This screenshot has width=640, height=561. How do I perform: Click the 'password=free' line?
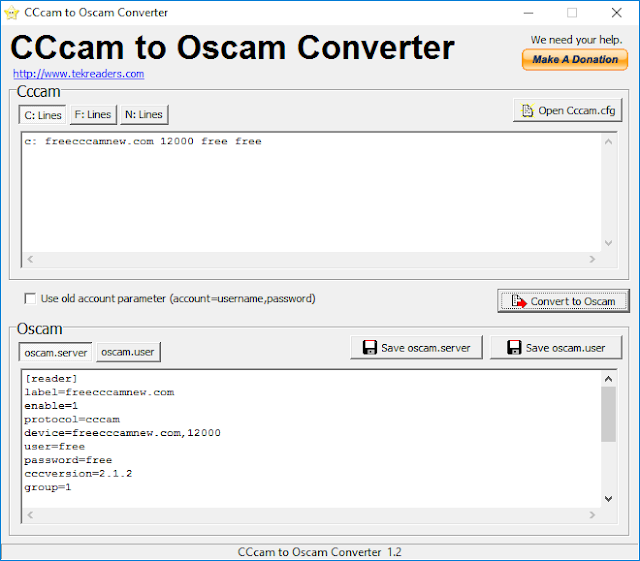click(68, 460)
